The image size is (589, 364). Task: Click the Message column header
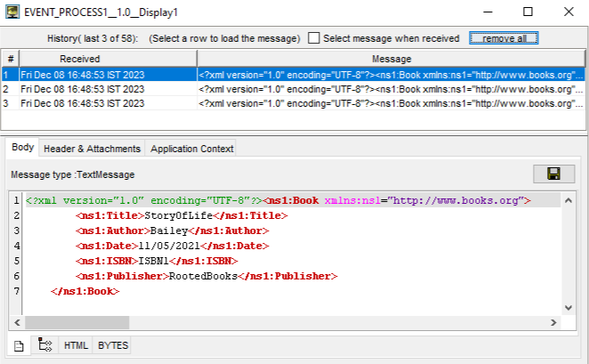tap(391, 59)
